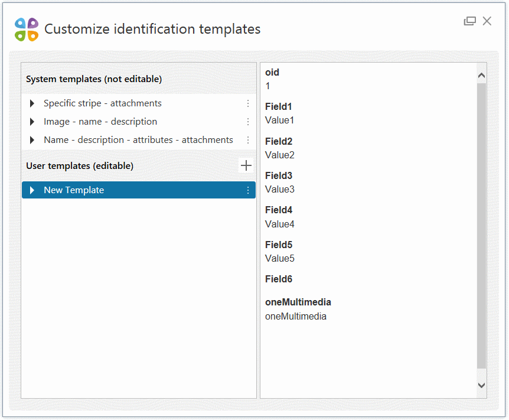This screenshot has height=420, width=509.
Task: Click the colorful application logo icon
Action: [x=27, y=29]
